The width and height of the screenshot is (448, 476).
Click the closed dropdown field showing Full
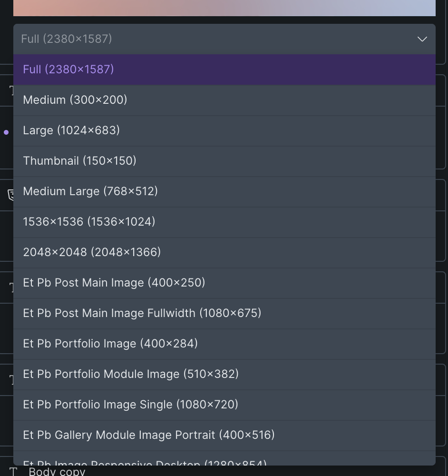209,39
